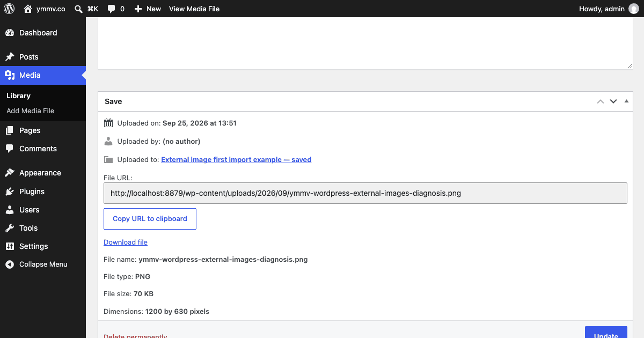Click the Pages icon in sidebar
The image size is (644, 338).
tap(10, 130)
